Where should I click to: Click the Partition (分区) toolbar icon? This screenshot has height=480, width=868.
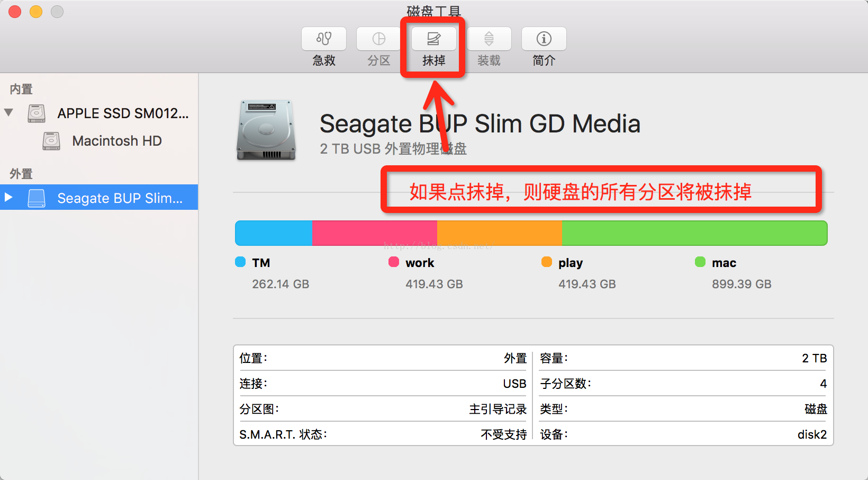(379, 39)
